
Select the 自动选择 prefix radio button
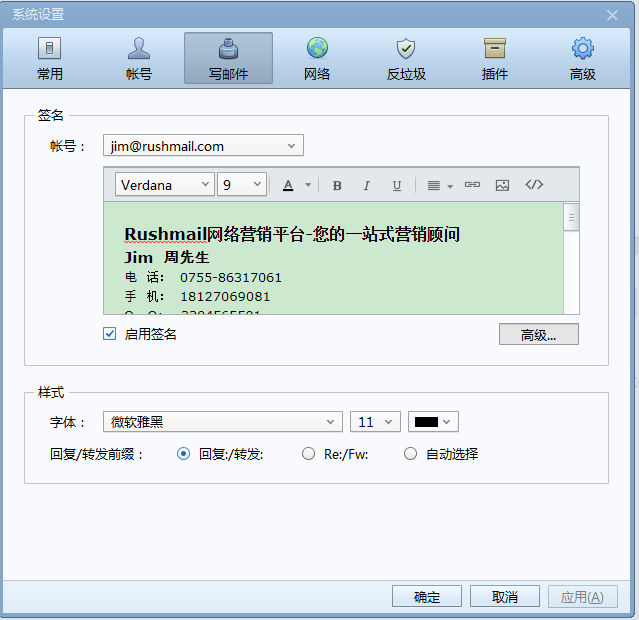(410, 454)
